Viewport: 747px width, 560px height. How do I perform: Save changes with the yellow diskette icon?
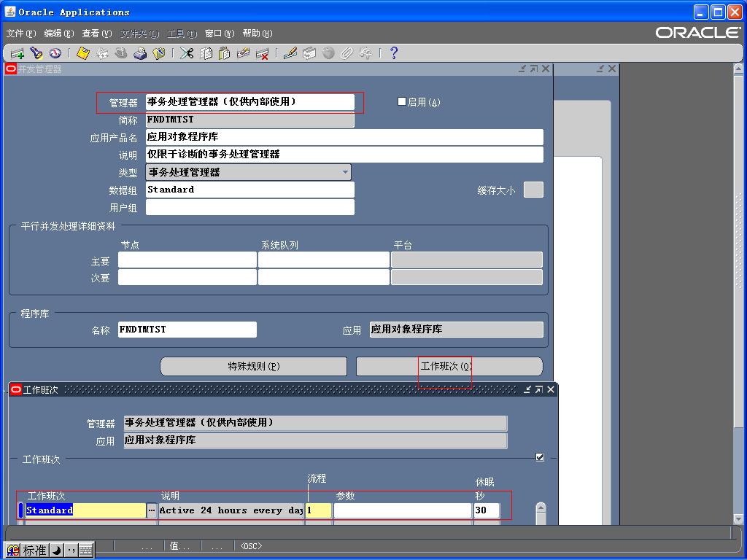(x=83, y=53)
